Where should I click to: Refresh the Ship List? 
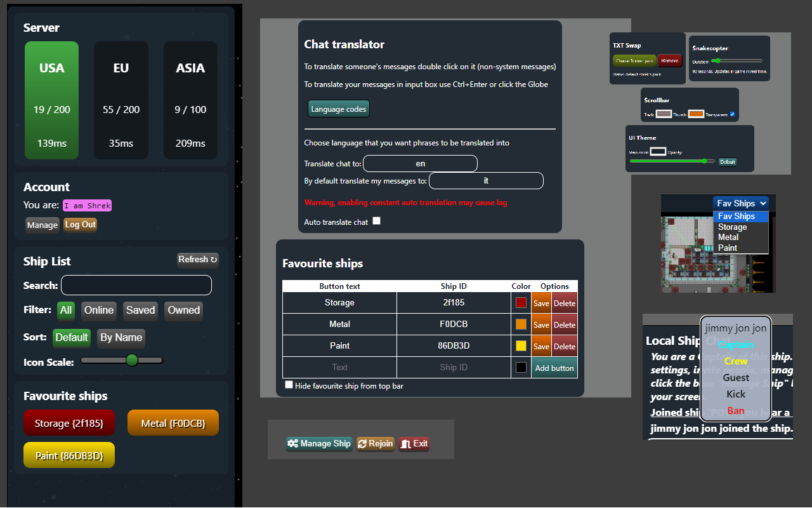[x=198, y=260]
